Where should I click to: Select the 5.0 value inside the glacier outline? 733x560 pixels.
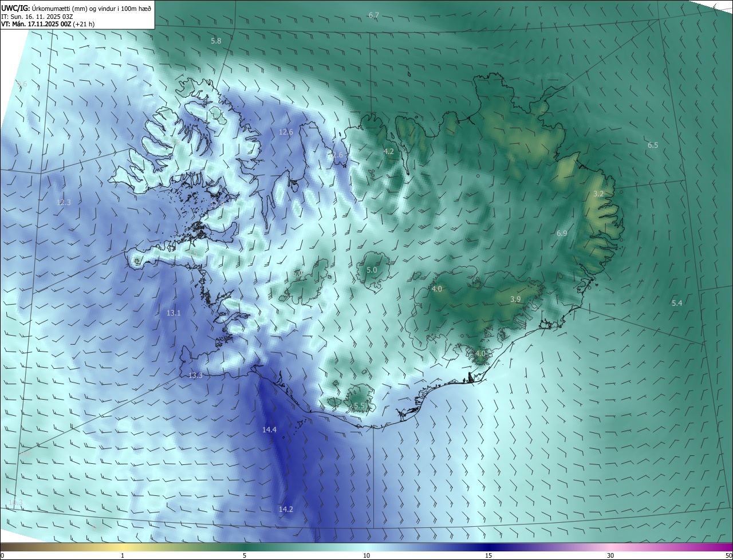[372, 270]
